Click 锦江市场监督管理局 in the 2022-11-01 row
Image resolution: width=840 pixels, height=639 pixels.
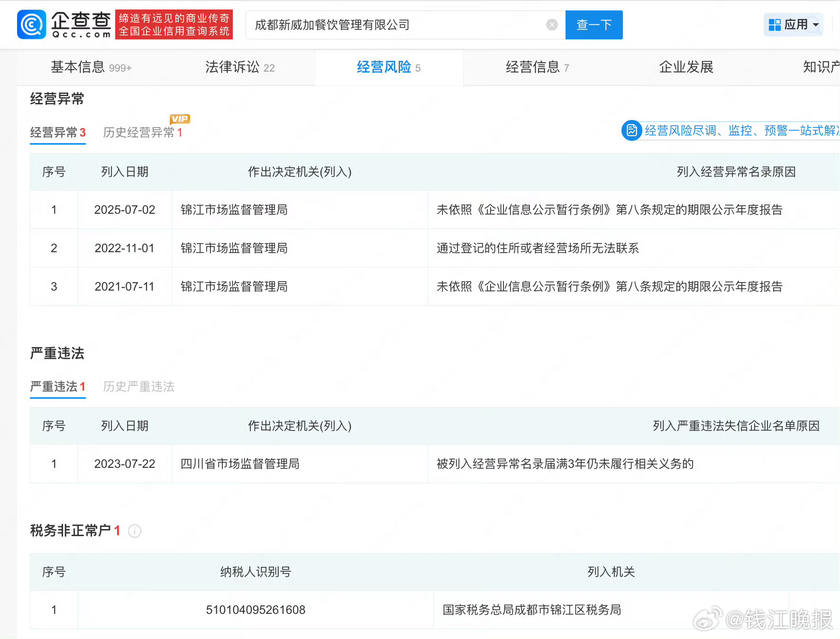(234, 248)
